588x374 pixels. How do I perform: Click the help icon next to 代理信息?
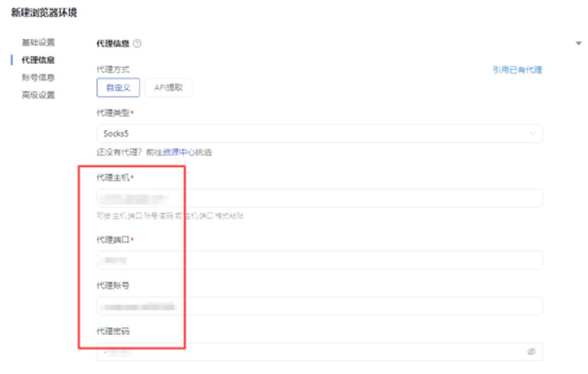(x=137, y=43)
